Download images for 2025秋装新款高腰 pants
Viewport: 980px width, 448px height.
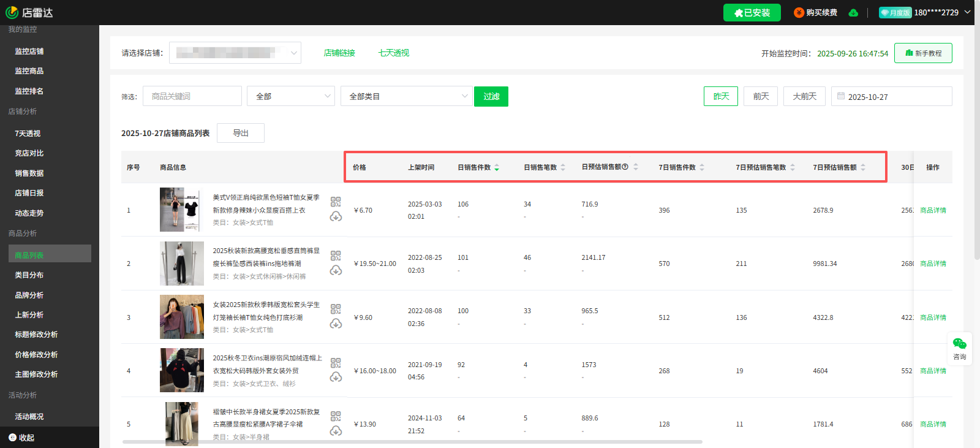(x=336, y=270)
